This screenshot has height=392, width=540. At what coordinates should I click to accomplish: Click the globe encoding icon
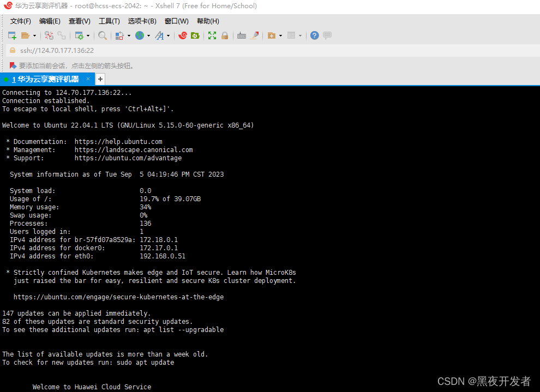[140, 35]
